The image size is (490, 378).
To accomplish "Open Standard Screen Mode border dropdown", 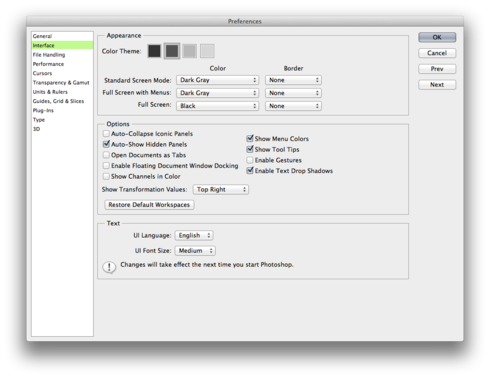I will tap(293, 80).
